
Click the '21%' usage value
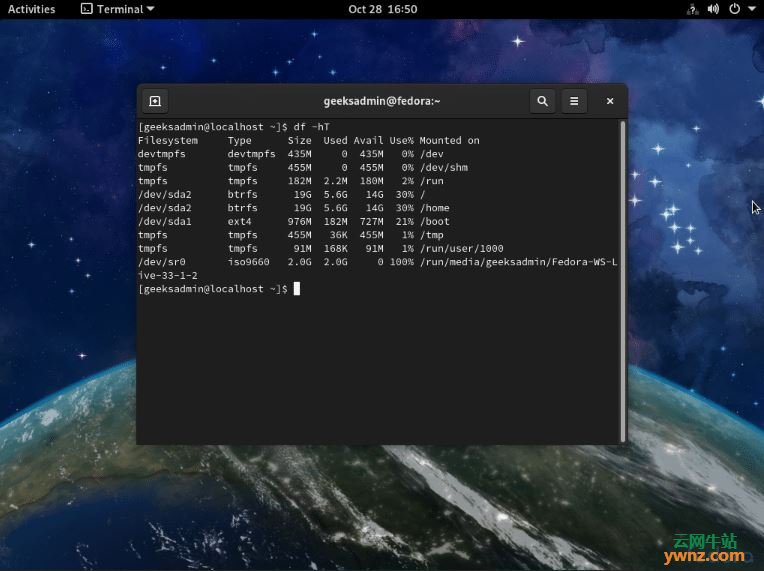[404, 222]
